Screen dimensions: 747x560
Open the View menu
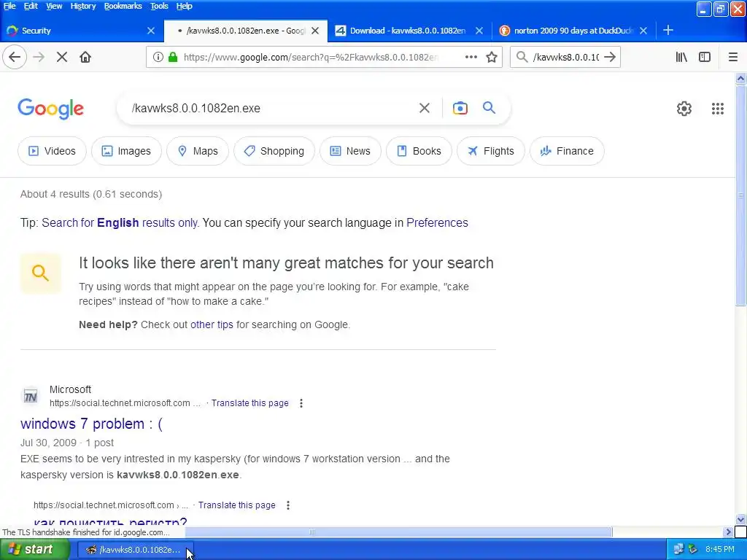point(54,6)
